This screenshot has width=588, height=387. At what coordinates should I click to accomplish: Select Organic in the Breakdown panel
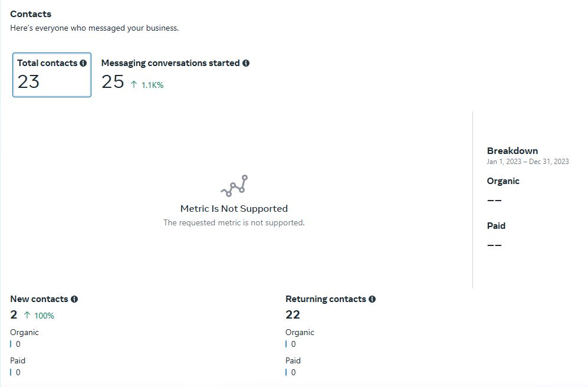pyautogui.click(x=503, y=181)
